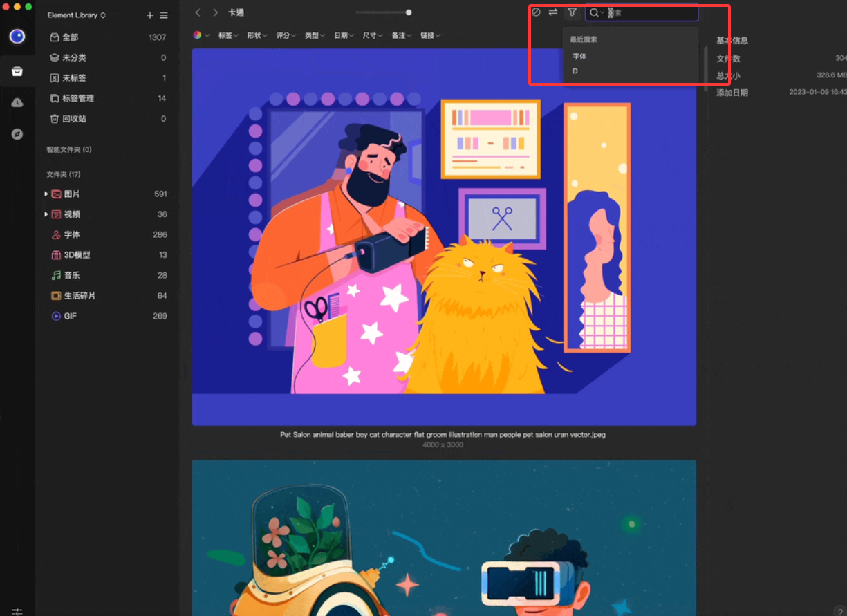Select the 生活碎片 folder
This screenshot has height=616, width=847.
107,296
